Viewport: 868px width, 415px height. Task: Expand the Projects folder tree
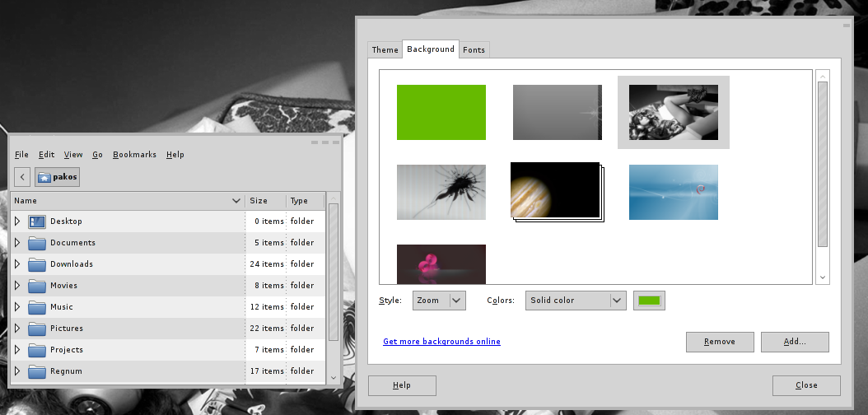(x=17, y=350)
